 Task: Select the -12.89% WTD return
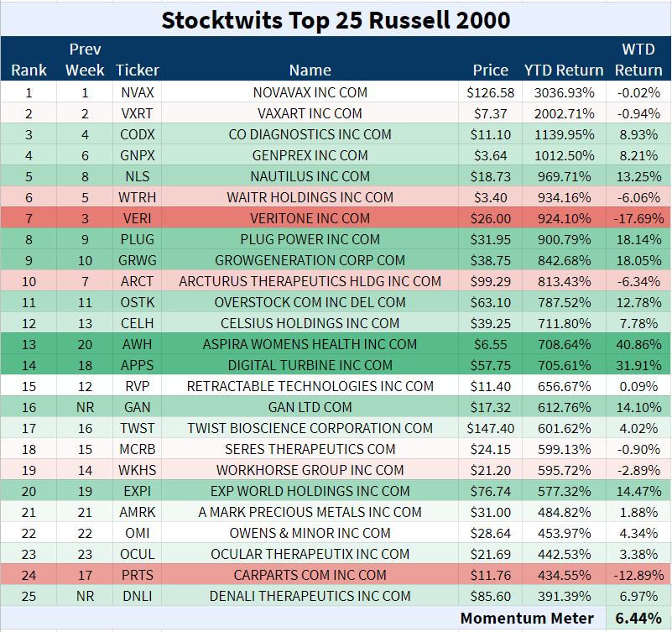(x=638, y=576)
